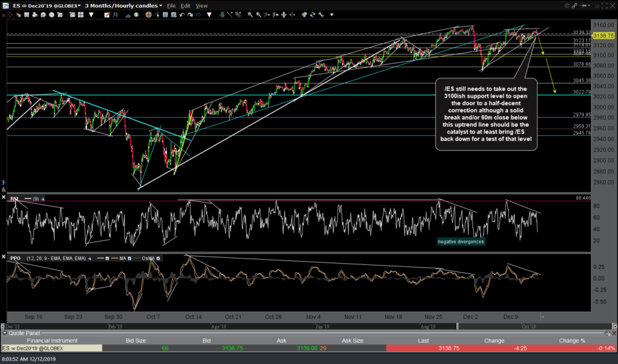Click the ES Dec20'19 @GLOBEX quote row
The height and width of the screenshot is (364, 618).
pyautogui.click(x=308, y=348)
